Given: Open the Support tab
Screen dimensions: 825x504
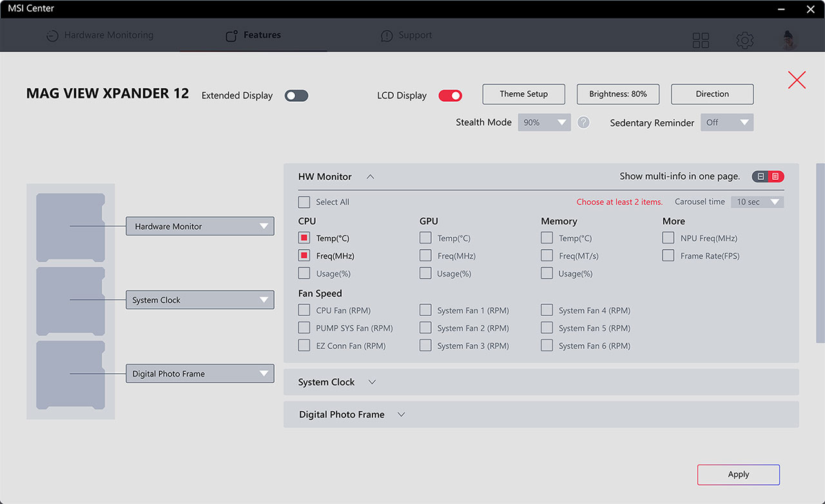Looking at the screenshot, I should [x=407, y=35].
